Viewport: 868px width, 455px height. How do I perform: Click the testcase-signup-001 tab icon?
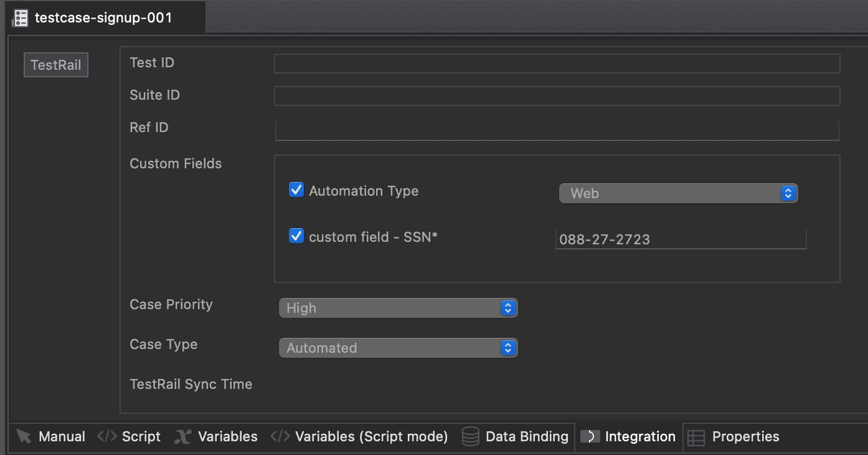click(x=20, y=17)
